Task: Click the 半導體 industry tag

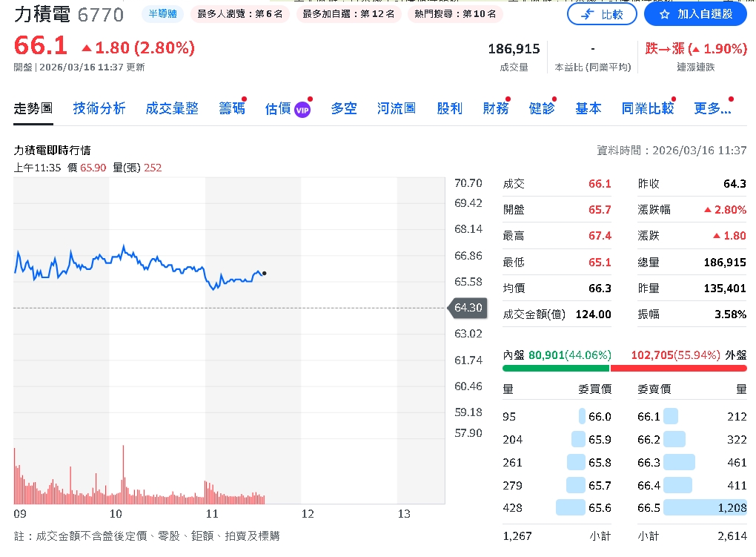Action: point(162,14)
